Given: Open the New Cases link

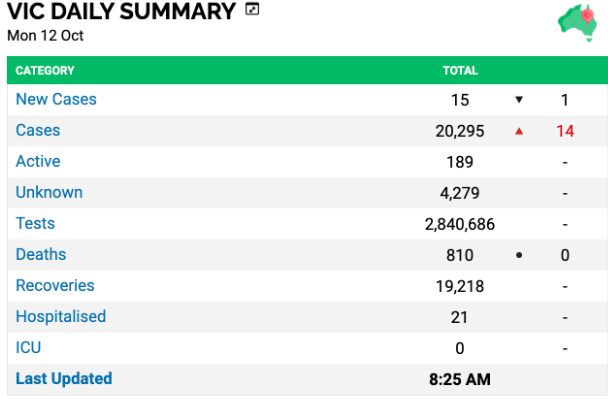Looking at the screenshot, I should coord(56,99).
